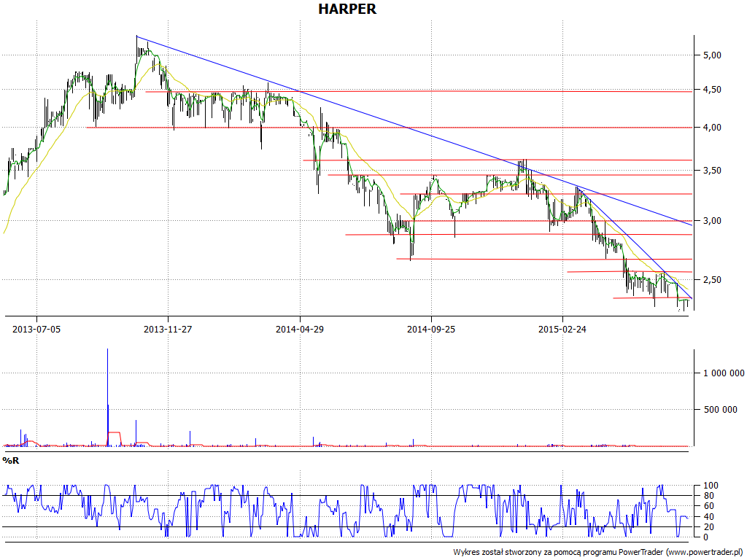Click the %R indicator label
This screenshot has height=560, width=747.
point(11,461)
